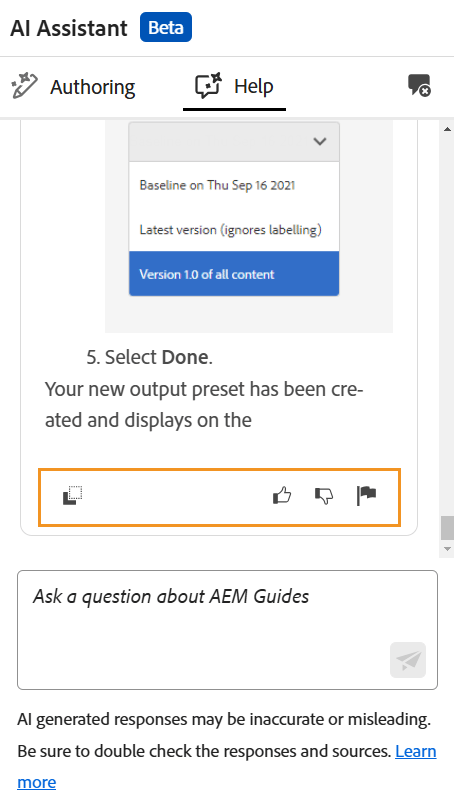Click the scrollbar down arrow

pyautogui.click(x=447, y=549)
